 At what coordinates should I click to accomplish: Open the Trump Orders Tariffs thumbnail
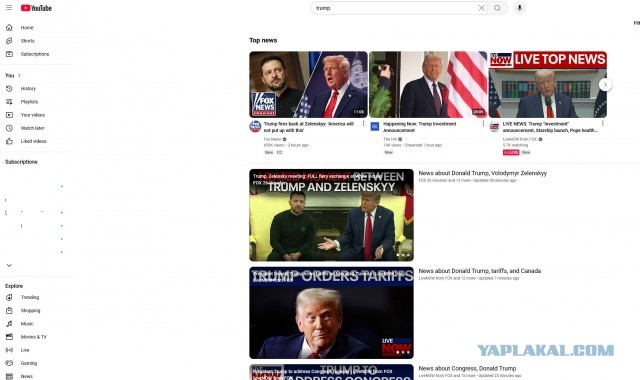331,313
